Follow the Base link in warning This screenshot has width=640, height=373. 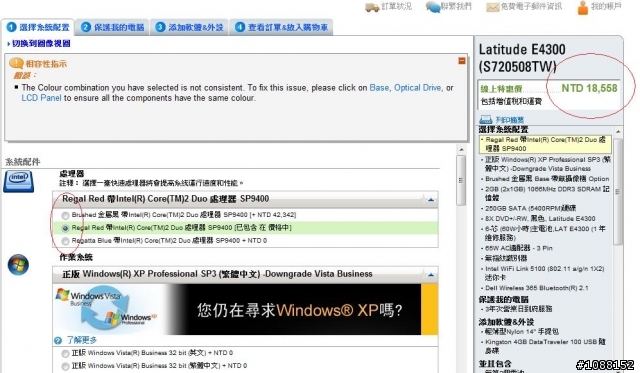(x=379, y=88)
